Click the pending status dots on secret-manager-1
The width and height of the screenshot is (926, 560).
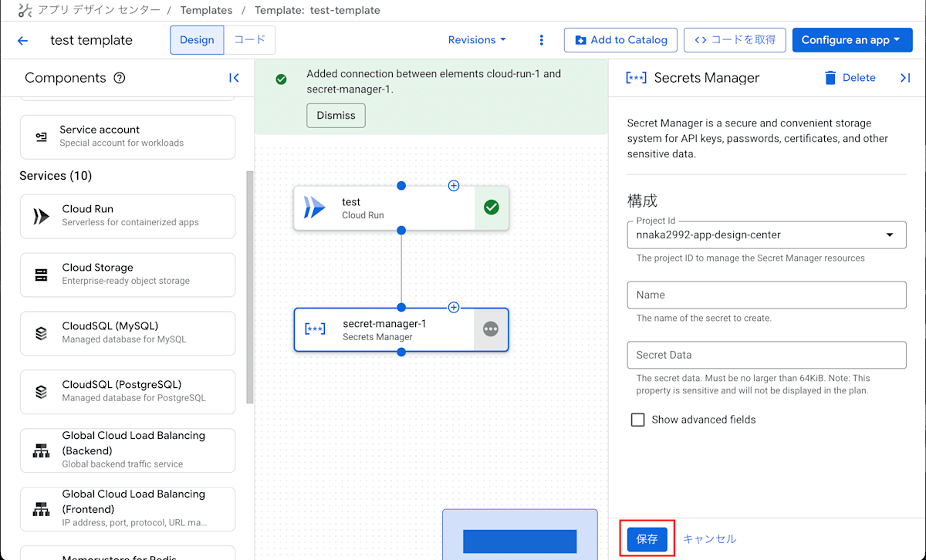(x=491, y=329)
